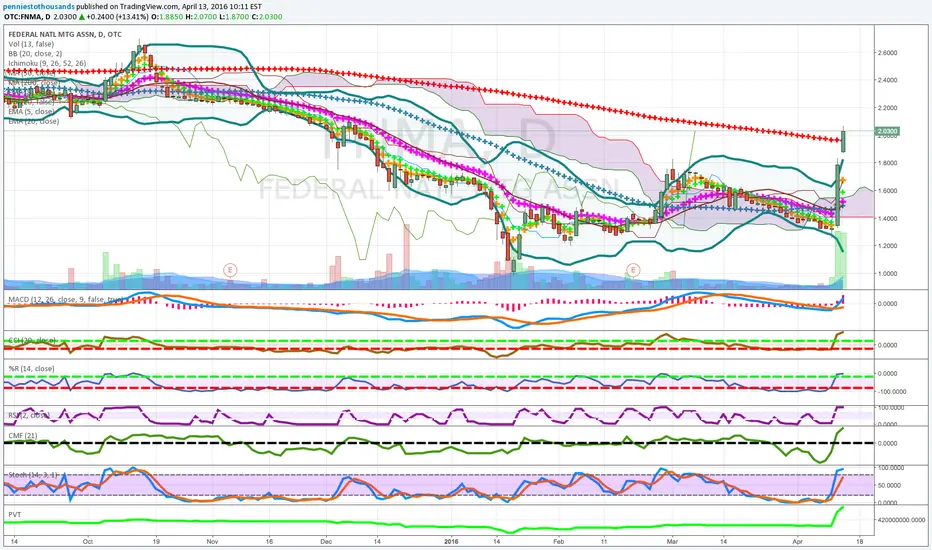Click the 2.2000 price axis label
Screen dimensions: 932x550
887,108
